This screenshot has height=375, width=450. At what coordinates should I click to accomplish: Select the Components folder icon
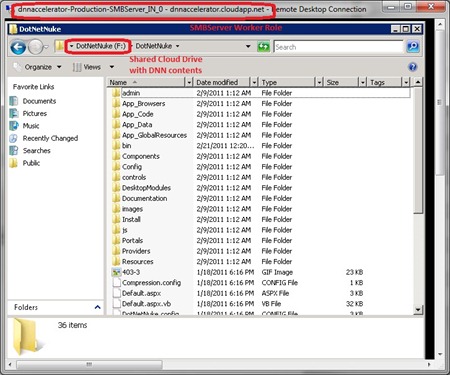pos(116,156)
